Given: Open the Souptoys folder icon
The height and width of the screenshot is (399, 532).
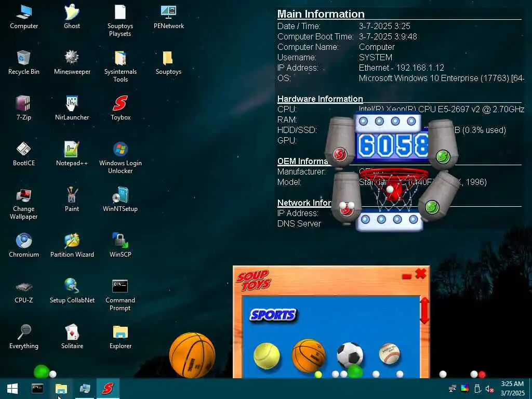Looking at the screenshot, I should [x=169, y=63].
